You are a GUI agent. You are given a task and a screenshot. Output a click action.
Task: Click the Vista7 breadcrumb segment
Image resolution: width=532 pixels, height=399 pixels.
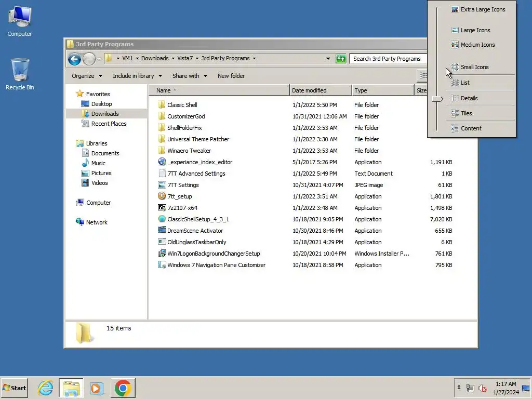click(185, 58)
